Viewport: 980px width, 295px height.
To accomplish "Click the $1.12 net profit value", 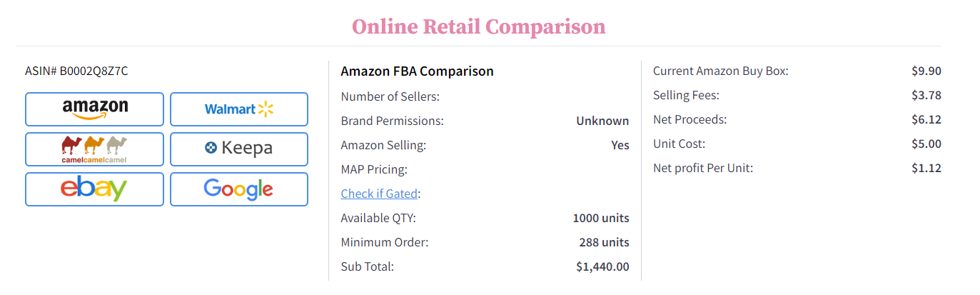I will pyautogui.click(x=926, y=168).
